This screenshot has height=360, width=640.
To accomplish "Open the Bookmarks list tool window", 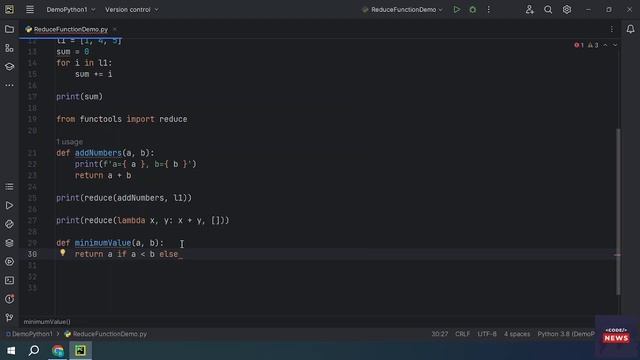I will pos(9,187).
